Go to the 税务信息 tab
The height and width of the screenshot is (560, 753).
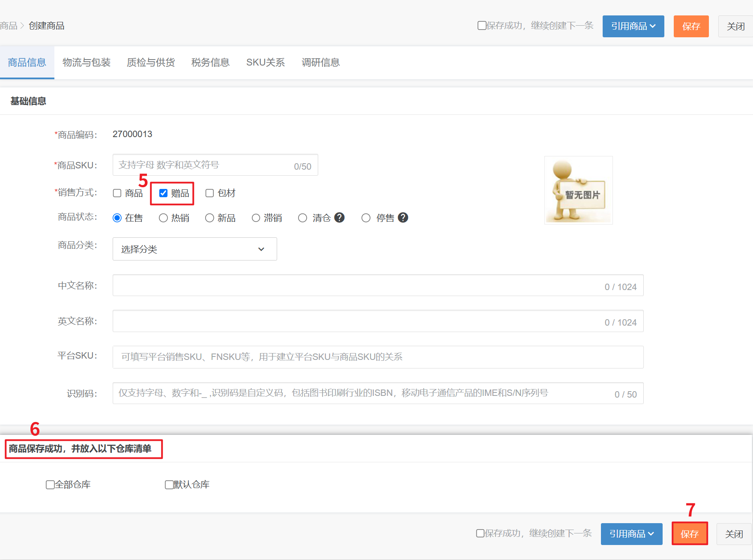[210, 63]
